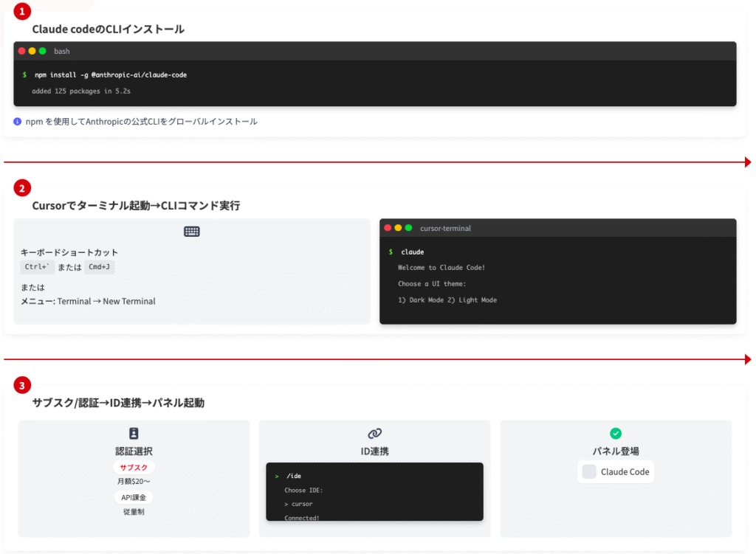Viewport: 756px width, 554px height.
Task: Click the cursor-terminal title label
Action: click(x=445, y=229)
